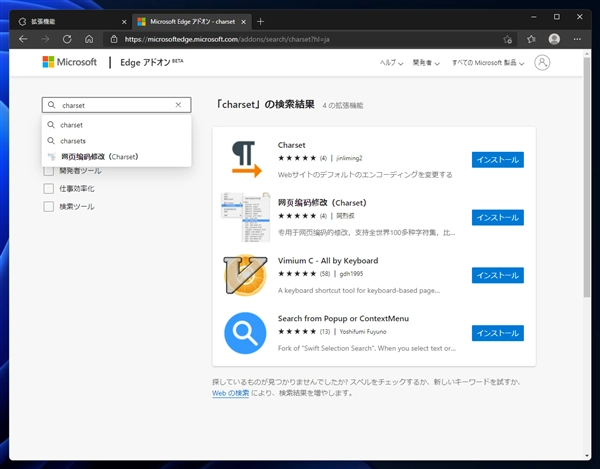The image size is (600, 469).
Task: Open the sign-in account icon on page
Action: click(542, 62)
